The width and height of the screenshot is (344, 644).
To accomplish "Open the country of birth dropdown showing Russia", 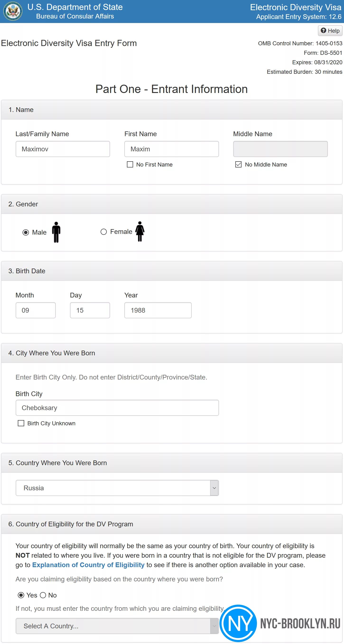I will pyautogui.click(x=117, y=488).
